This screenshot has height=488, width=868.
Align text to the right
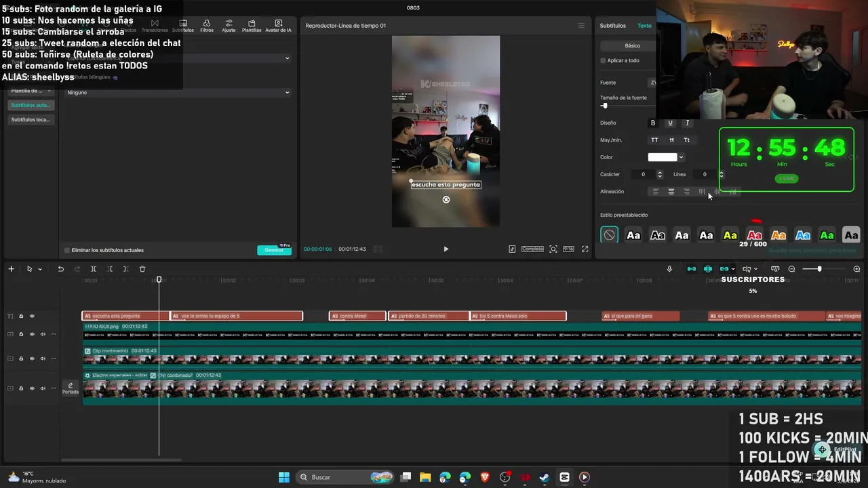tap(687, 192)
